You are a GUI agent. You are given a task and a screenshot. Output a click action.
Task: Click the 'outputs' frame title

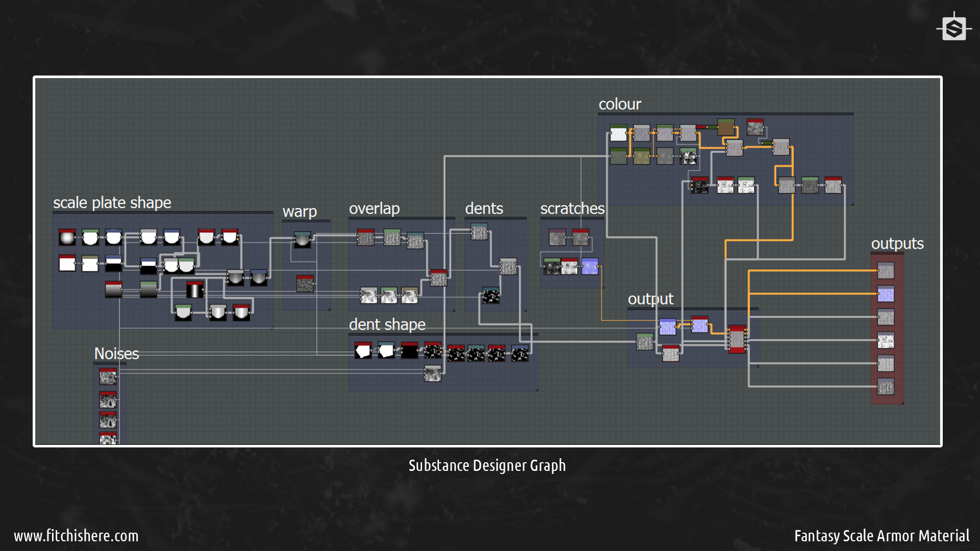897,243
